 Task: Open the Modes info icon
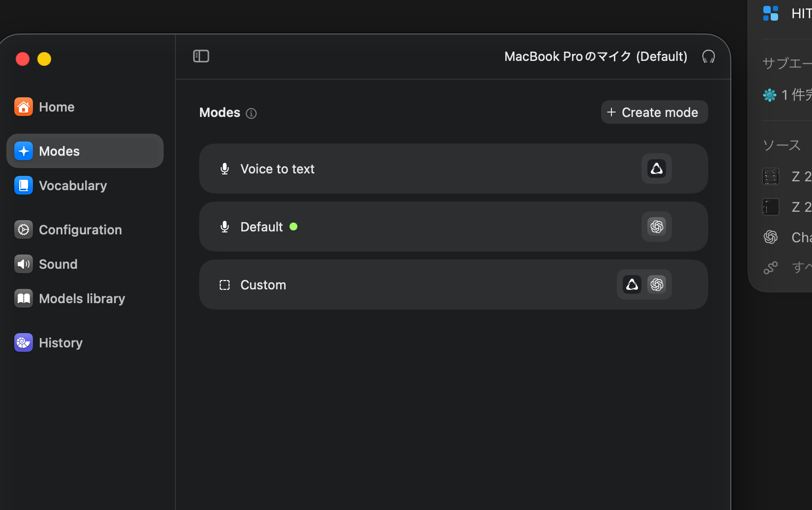click(x=251, y=113)
